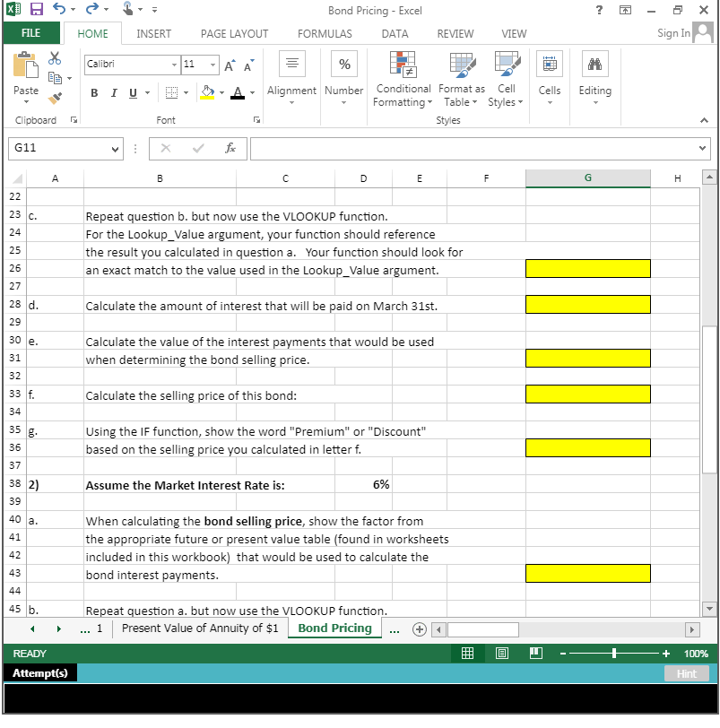
Task: Apply the yellow fill color bucket
Action: pyautogui.click(x=207, y=92)
